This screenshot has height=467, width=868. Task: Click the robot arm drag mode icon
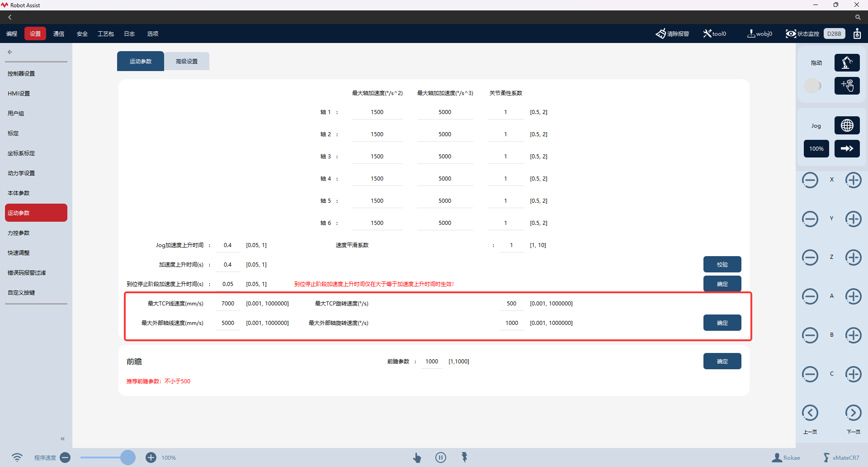click(x=847, y=62)
